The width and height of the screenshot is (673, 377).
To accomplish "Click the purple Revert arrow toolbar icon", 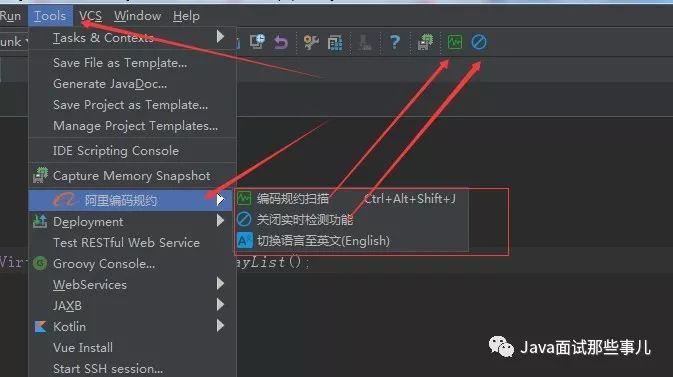I will coord(281,42).
